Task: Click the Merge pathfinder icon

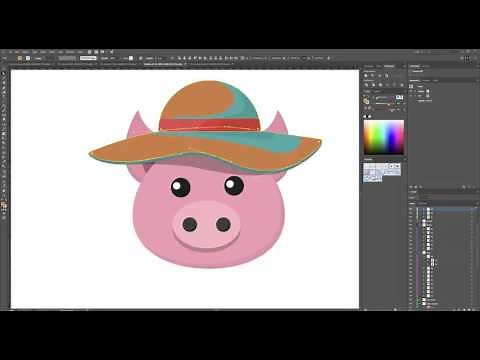Action: click(x=380, y=85)
